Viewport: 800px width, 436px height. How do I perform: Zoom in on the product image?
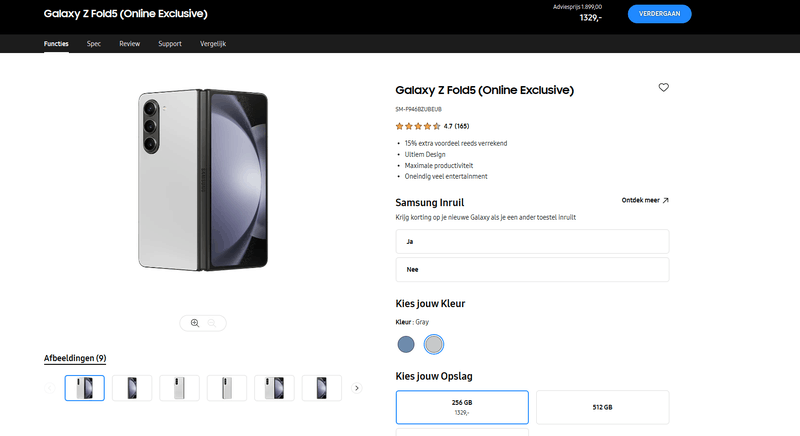[195, 323]
